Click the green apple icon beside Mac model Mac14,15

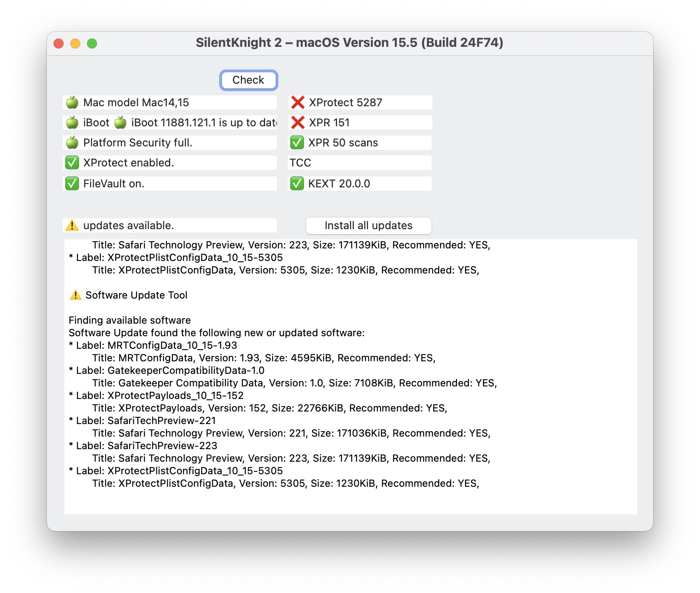click(72, 102)
